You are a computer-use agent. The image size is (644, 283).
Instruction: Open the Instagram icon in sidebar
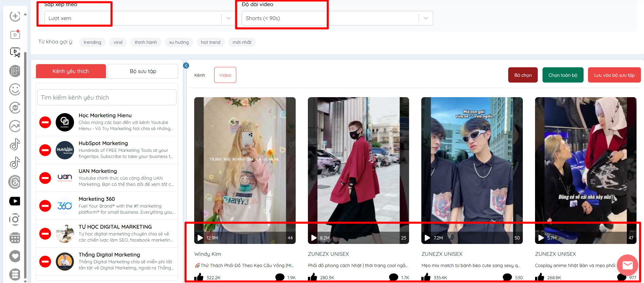click(15, 219)
